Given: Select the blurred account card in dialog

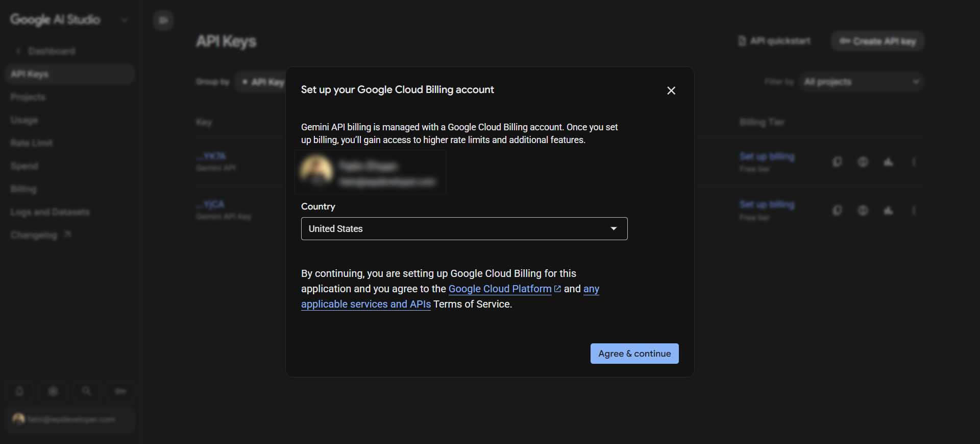Looking at the screenshot, I should 371,172.
